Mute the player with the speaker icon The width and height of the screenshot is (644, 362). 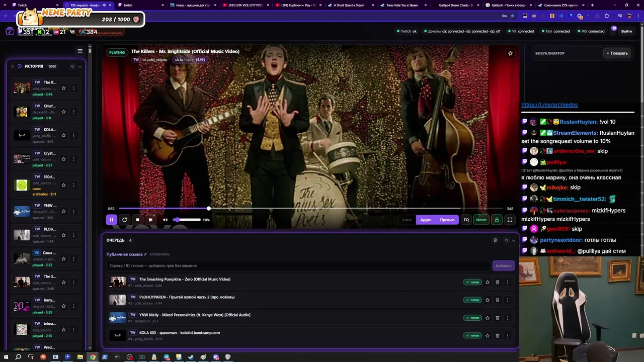click(165, 220)
